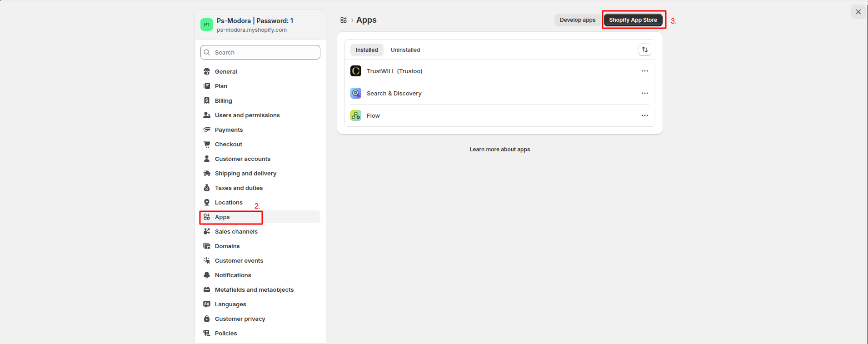868x344 pixels.
Task: Click the Languages icon
Action: [x=207, y=304]
